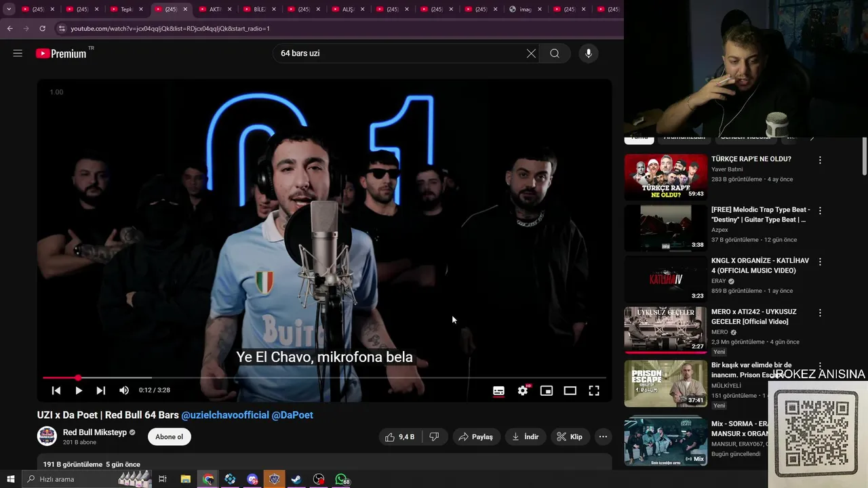The width and height of the screenshot is (868, 488).
Task: Open 'TÜRKÇE RAP'E NE OLDU?' thumbnail
Action: tap(666, 177)
